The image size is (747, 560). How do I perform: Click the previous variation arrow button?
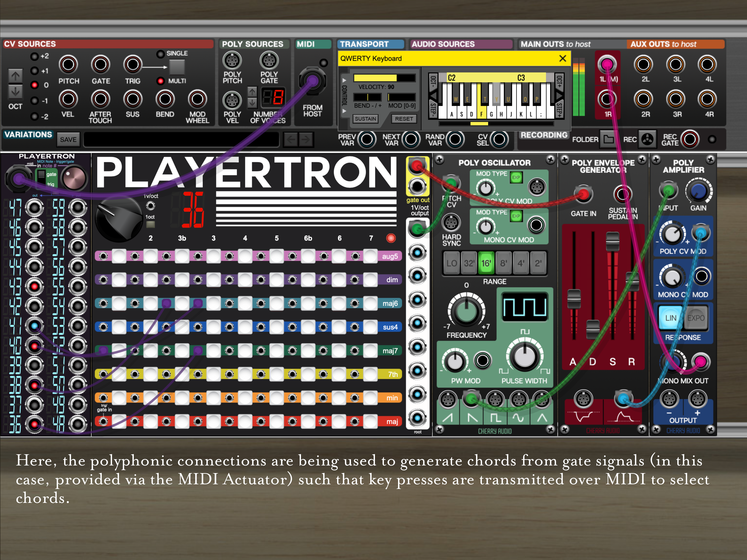291,139
